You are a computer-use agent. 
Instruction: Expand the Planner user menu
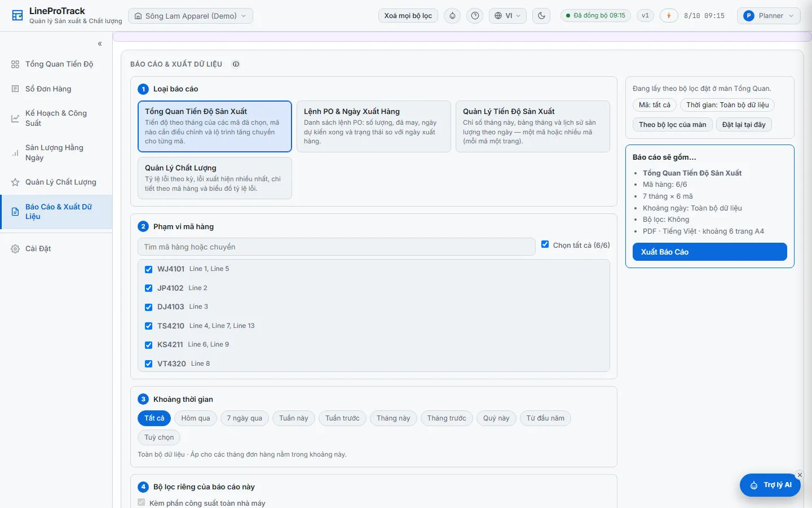tap(769, 16)
